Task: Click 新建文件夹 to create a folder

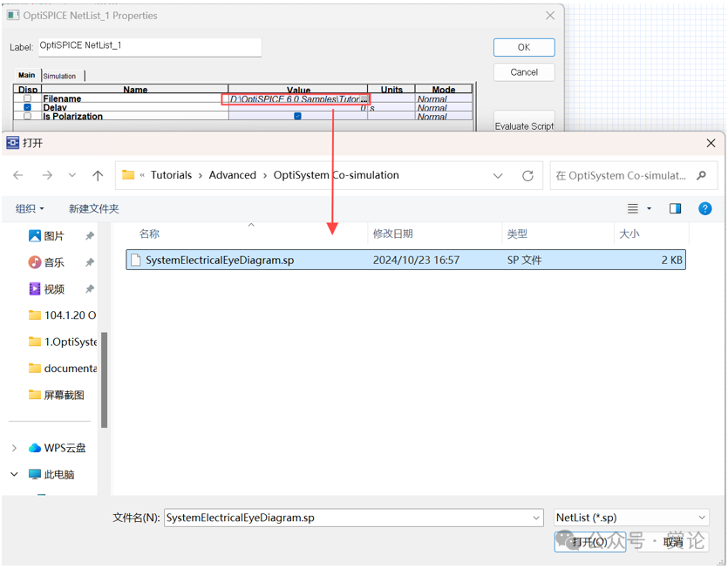Action: pyautogui.click(x=94, y=209)
